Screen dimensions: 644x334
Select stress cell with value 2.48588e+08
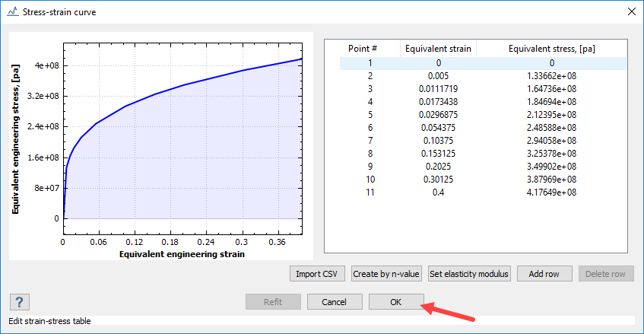point(551,128)
